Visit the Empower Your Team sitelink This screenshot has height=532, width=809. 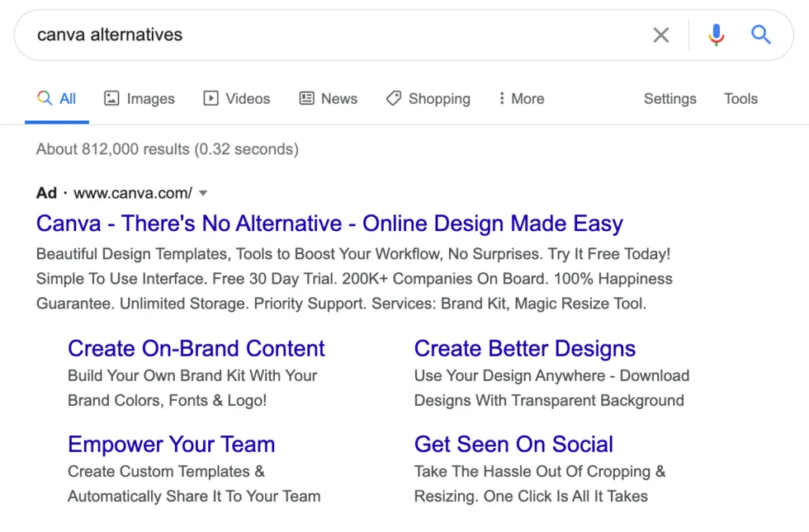click(171, 444)
